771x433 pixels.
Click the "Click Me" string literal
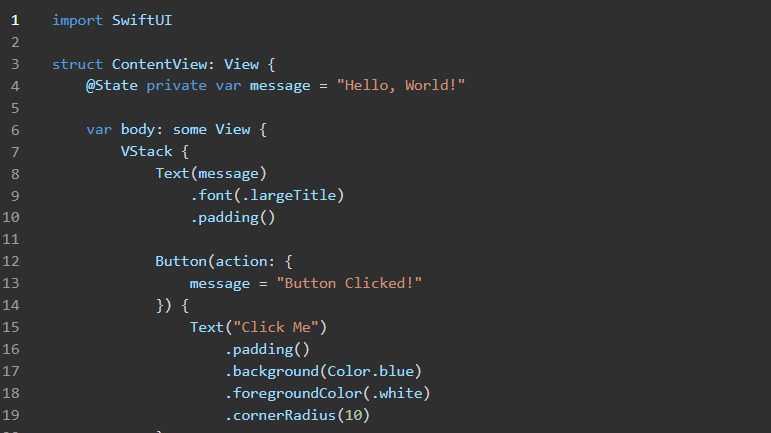coord(276,327)
